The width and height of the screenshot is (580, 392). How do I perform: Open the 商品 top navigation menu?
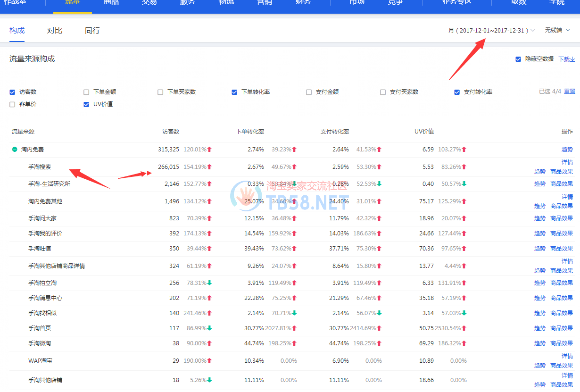(x=111, y=2)
